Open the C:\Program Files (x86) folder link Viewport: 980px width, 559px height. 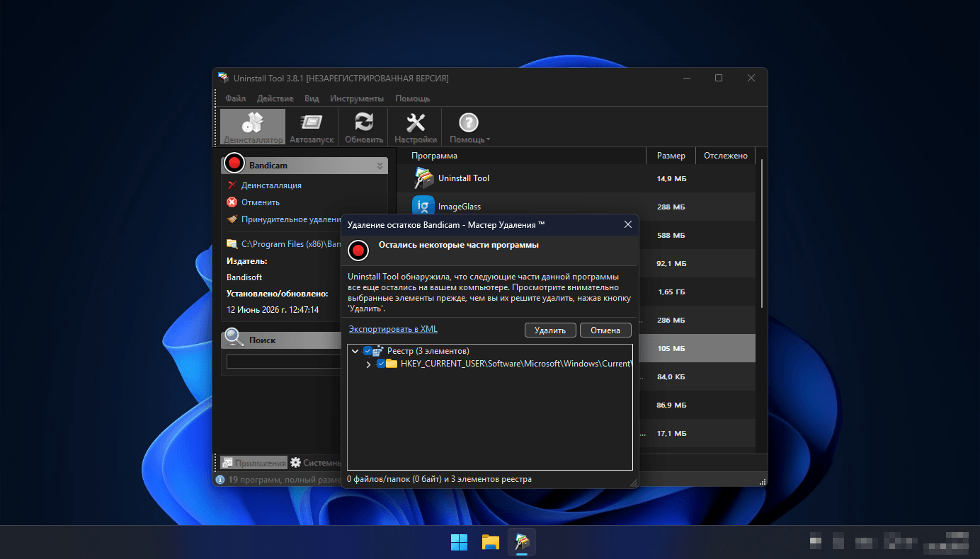coord(291,244)
